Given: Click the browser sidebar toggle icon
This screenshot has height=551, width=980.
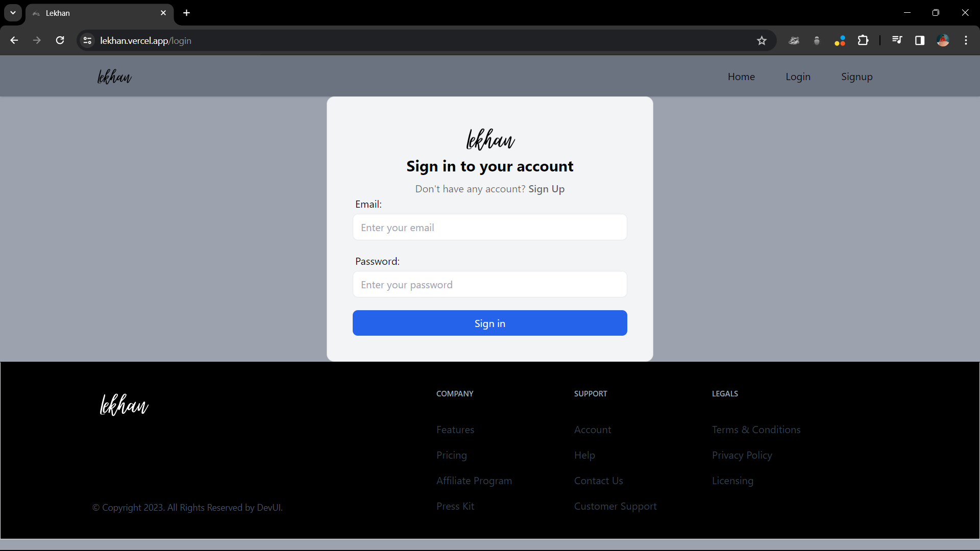Looking at the screenshot, I should click(919, 40).
